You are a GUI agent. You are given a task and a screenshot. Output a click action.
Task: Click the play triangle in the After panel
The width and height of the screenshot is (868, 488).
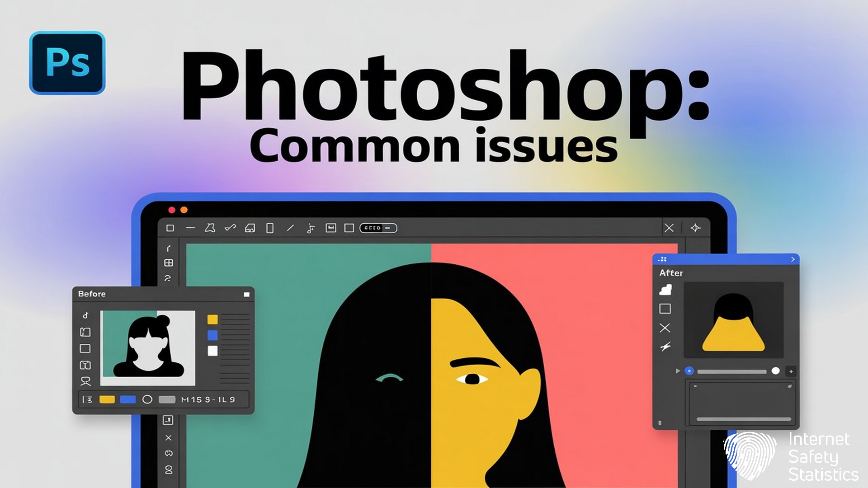click(x=678, y=371)
